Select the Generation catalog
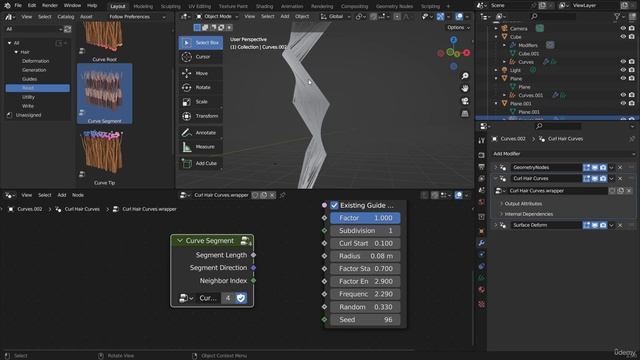 (34, 70)
